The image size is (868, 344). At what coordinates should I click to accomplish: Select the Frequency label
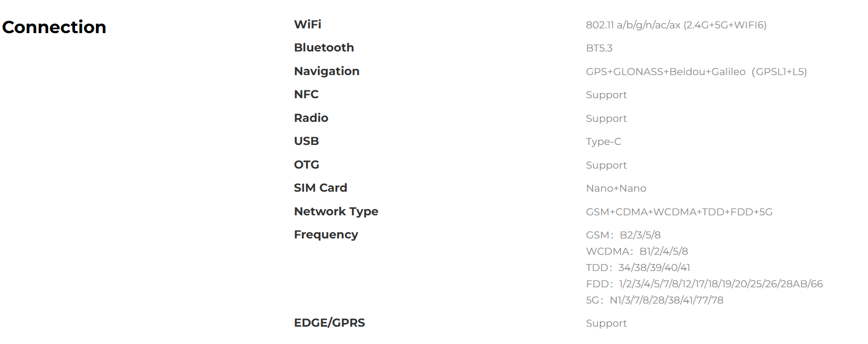(326, 234)
